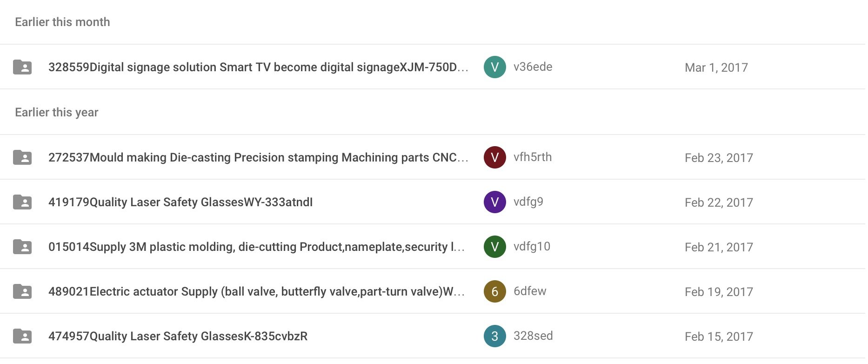
Task: Click folder icon beside 474957Quality Laser Safety
Action: coord(22,336)
